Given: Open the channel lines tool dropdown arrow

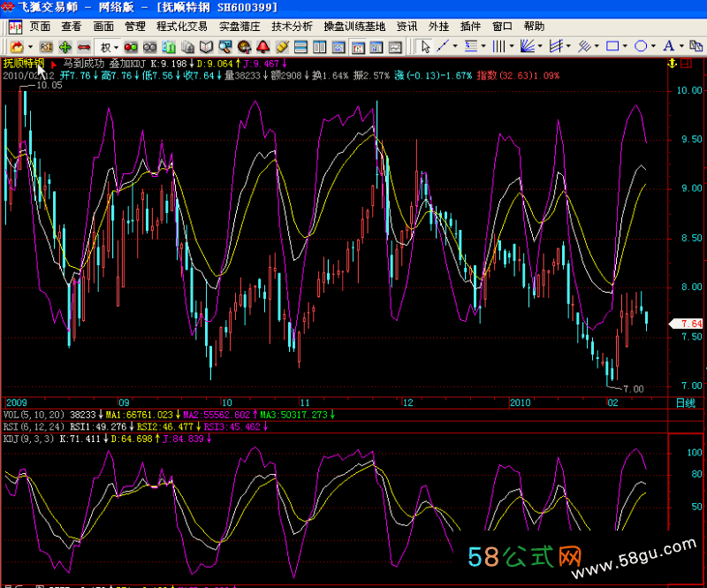Looking at the screenshot, I should (568, 46).
